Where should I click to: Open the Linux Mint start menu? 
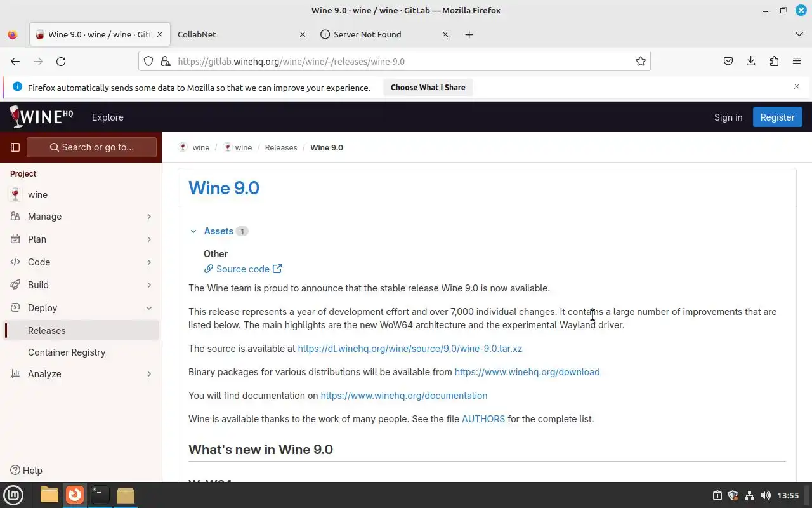13,495
